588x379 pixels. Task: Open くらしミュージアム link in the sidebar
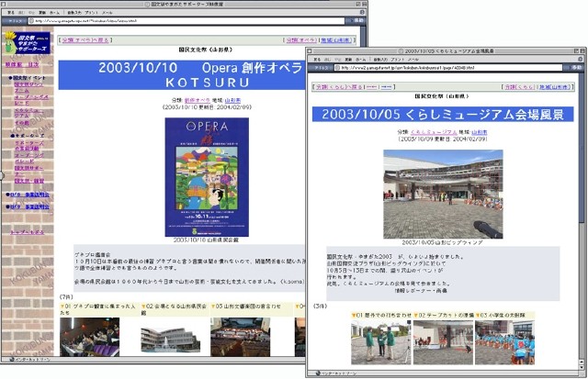click(x=28, y=113)
